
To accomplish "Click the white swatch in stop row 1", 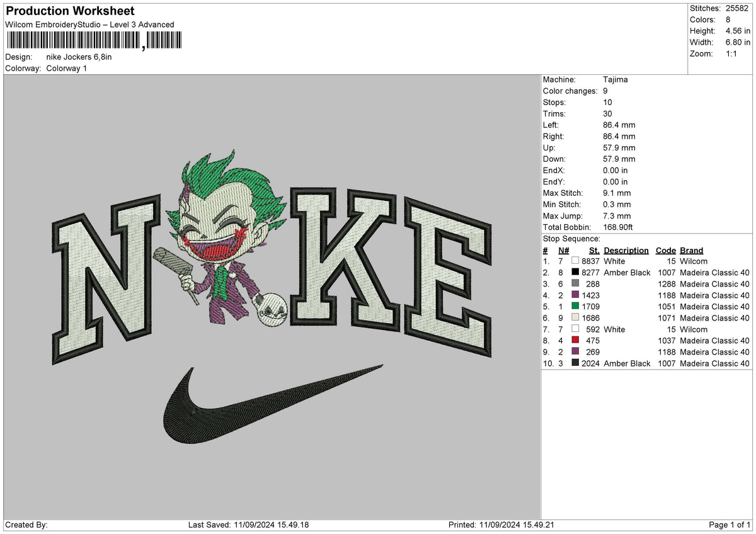I will click(x=575, y=261).
